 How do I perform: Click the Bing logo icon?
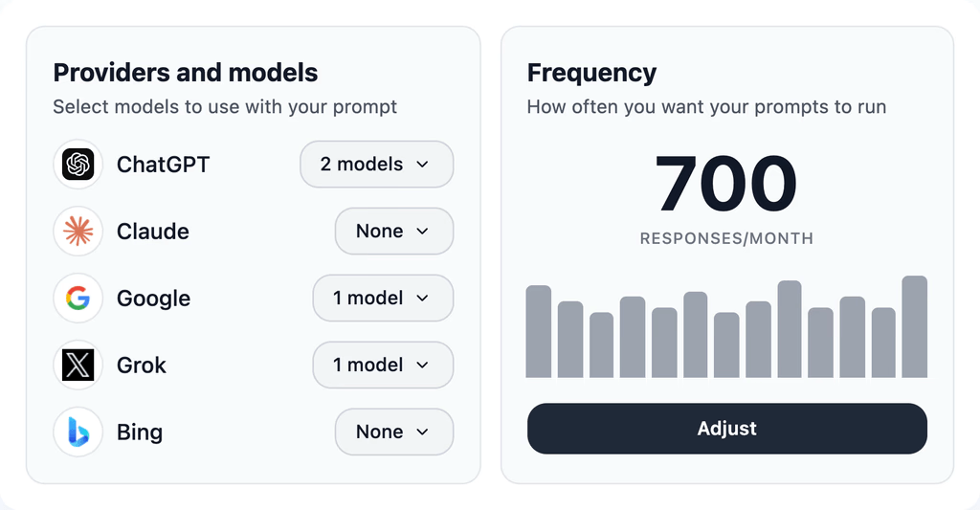point(78,432)
